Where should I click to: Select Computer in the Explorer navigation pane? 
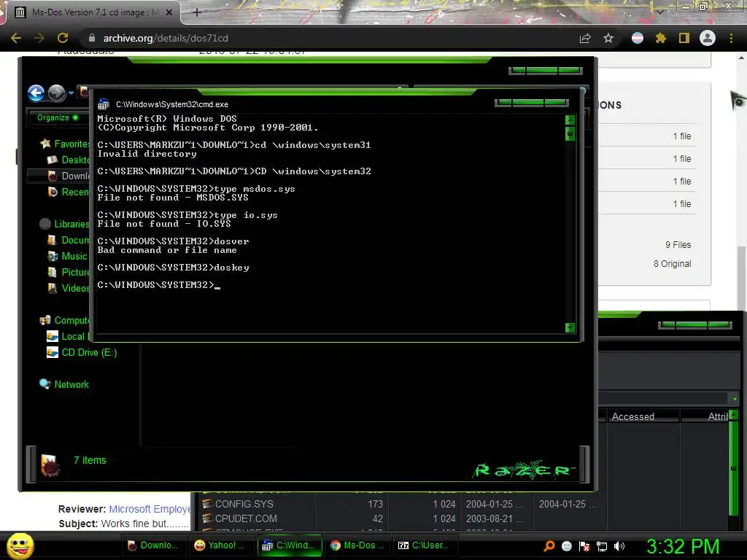[66, 320]
